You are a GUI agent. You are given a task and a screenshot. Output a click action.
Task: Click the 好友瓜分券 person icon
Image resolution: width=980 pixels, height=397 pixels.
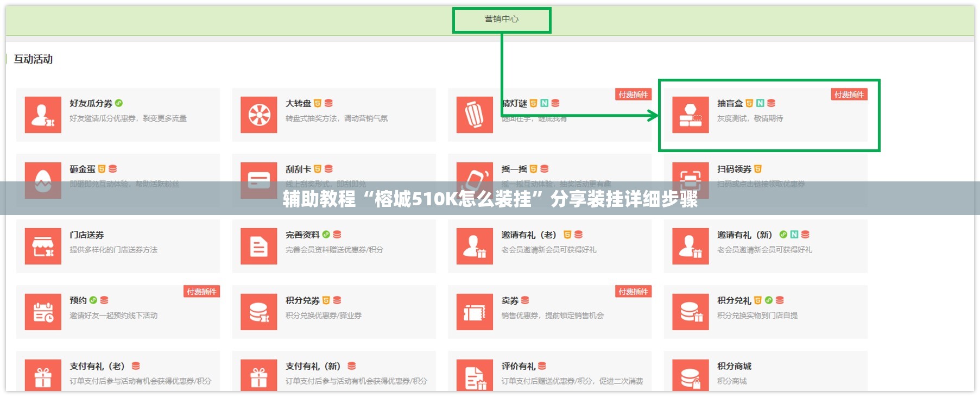click(43, 115)
